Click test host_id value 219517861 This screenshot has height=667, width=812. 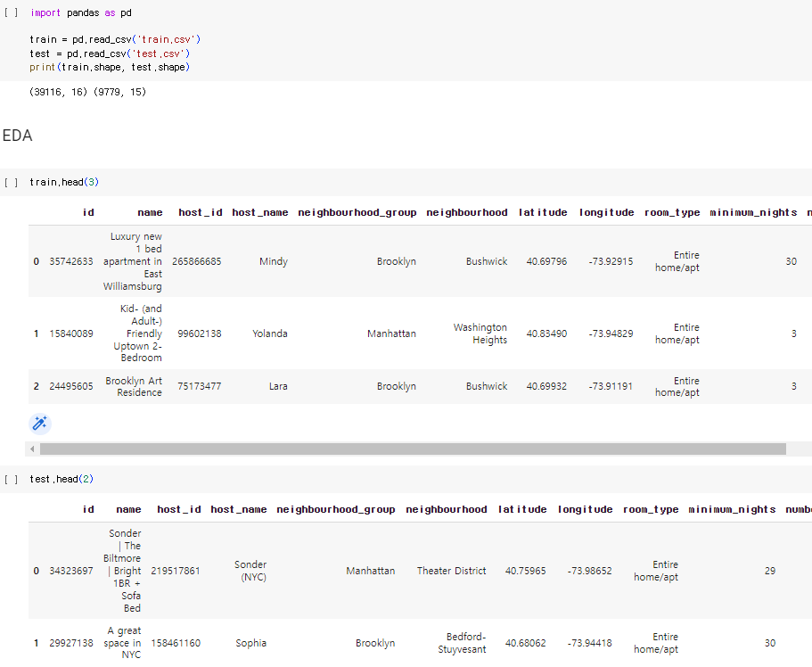click(x=176, y=571)
